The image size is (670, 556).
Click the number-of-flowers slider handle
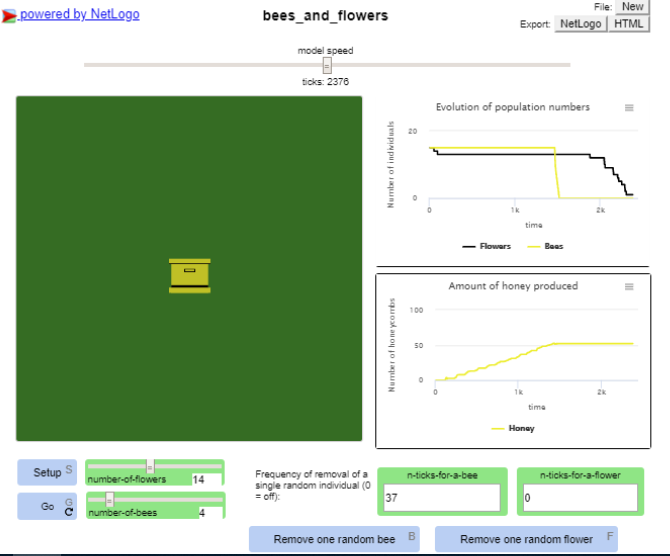(x=150, y=467)
